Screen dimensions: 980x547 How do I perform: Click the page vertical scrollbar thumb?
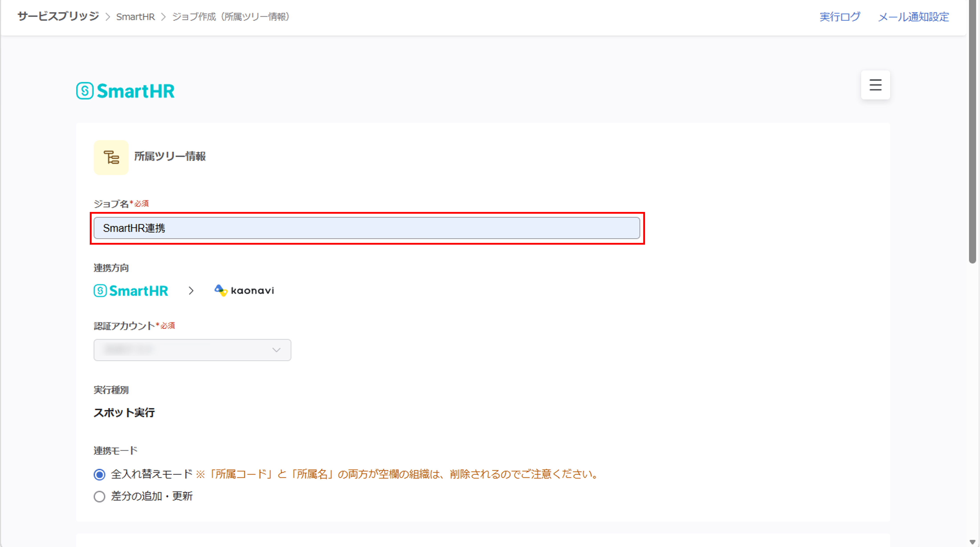972,132
